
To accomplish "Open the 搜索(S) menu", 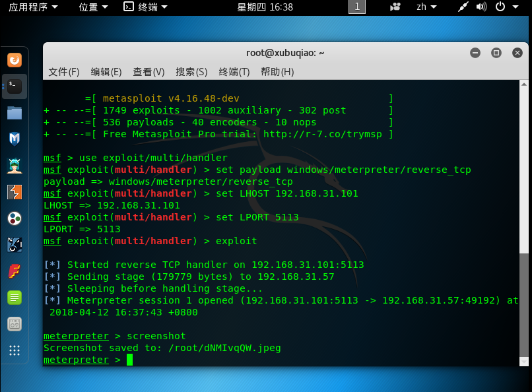I will (x=191, y=72).
